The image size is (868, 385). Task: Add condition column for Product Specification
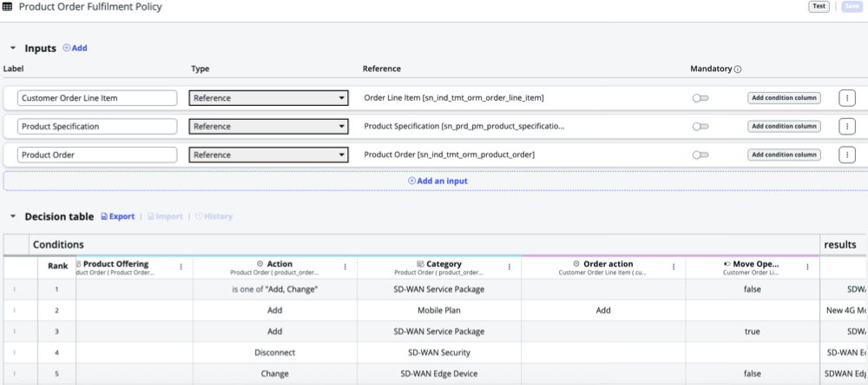(x=784, y=126)
